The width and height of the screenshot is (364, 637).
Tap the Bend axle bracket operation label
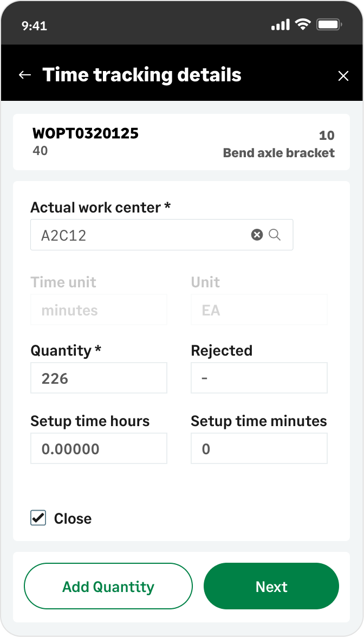click(279, 153)
